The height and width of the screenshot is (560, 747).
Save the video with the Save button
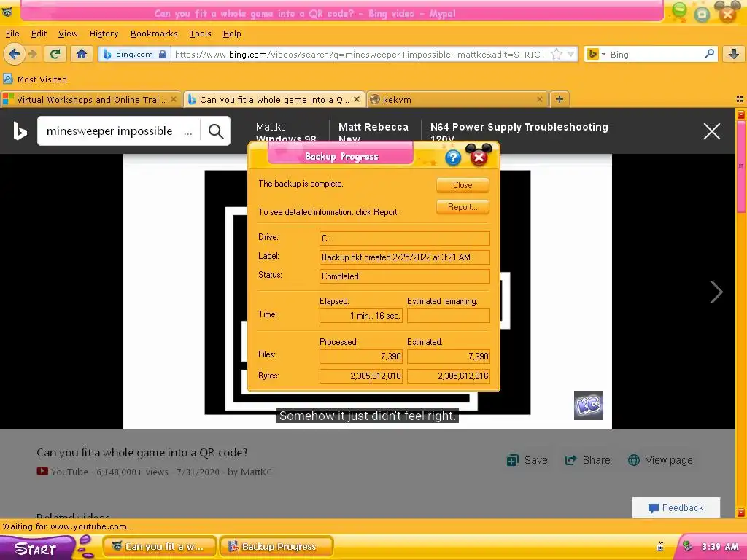tap(527, 460)
